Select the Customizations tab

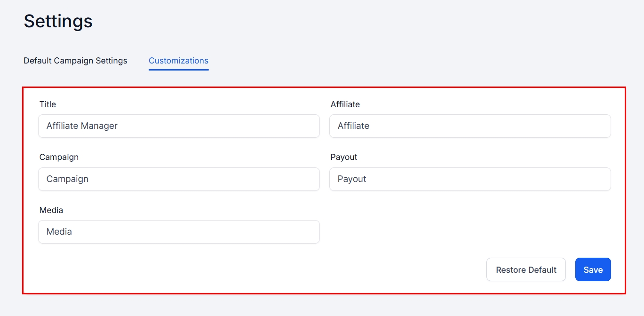pyautogui.click(x=178, y=61)
